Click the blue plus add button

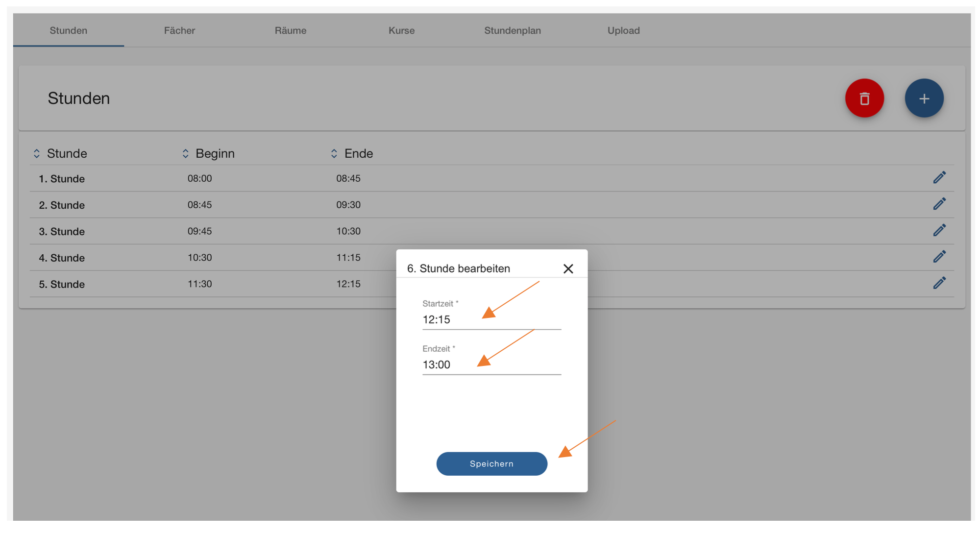click(924, 98)
